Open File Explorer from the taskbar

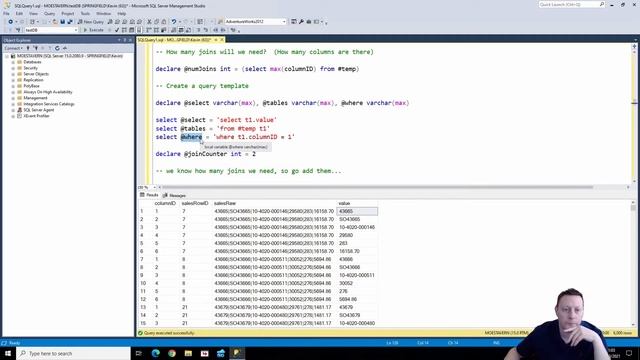pos(188,353)
